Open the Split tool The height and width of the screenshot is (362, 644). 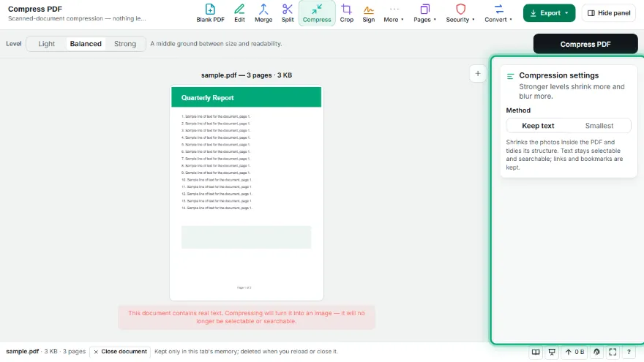(x=288, y=13)
